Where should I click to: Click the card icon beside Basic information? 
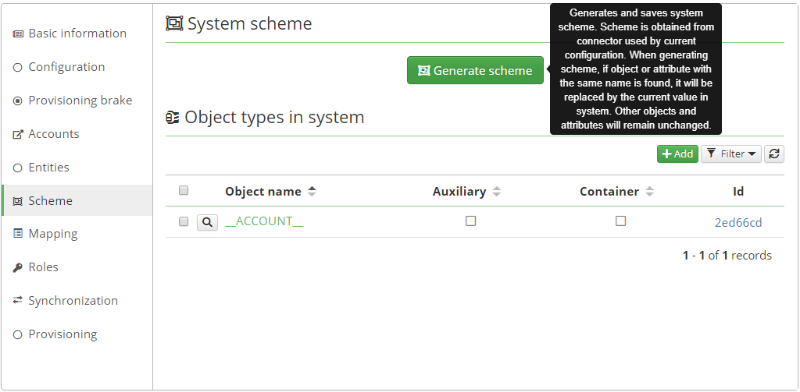point(18,34)
